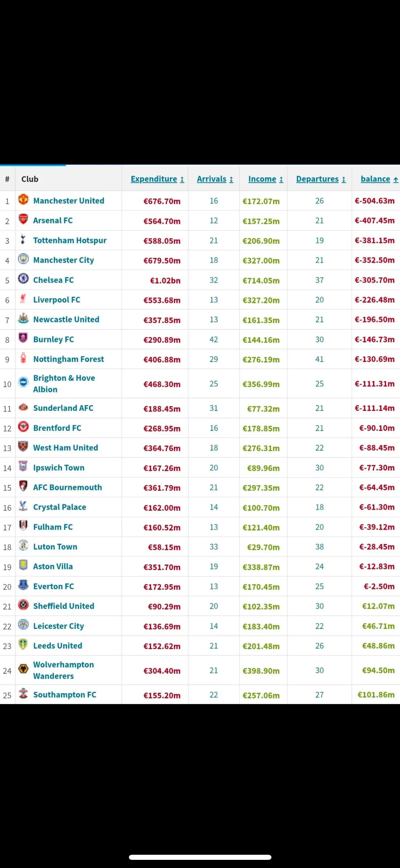Sort table by Income column
Viewport: 400px width, 868px height.
[x=265, y=179]
